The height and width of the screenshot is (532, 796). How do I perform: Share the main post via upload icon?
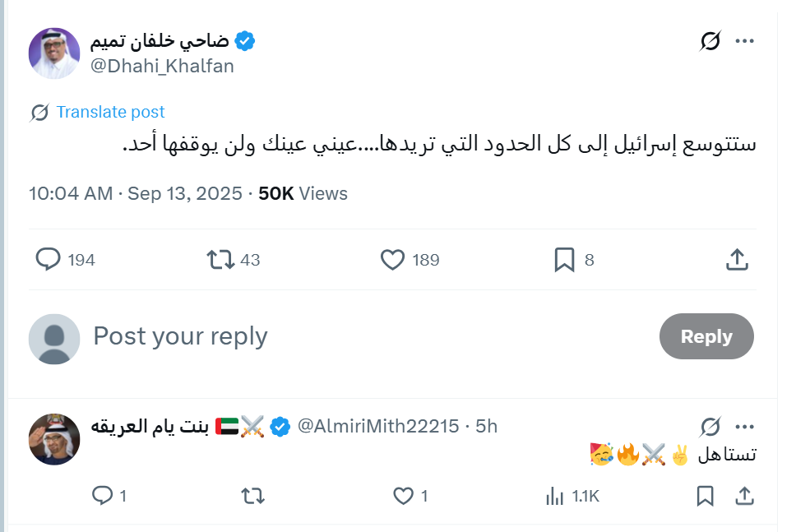click(x=737, y=259)
